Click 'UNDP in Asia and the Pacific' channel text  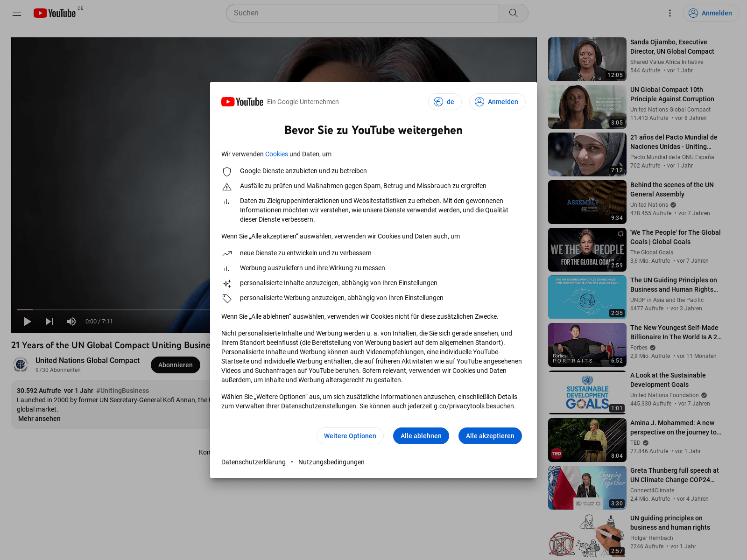(667, 300)
